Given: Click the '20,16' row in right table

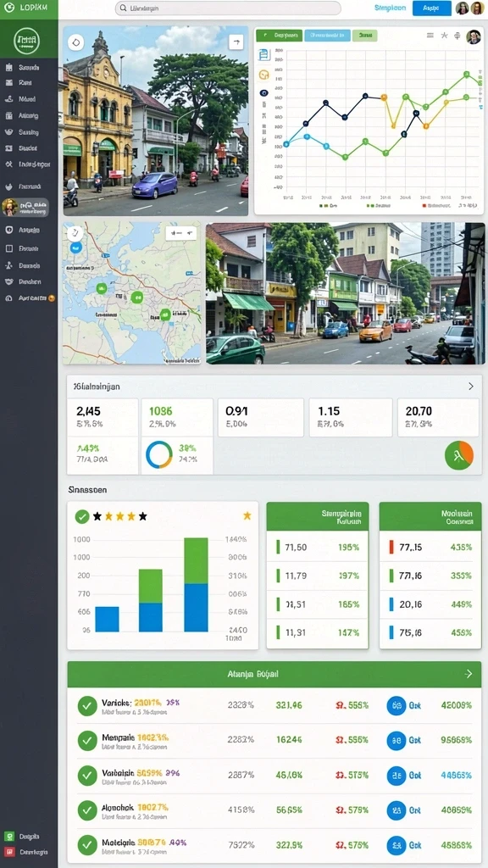Looking at the screenshot, I should point(430,604).
